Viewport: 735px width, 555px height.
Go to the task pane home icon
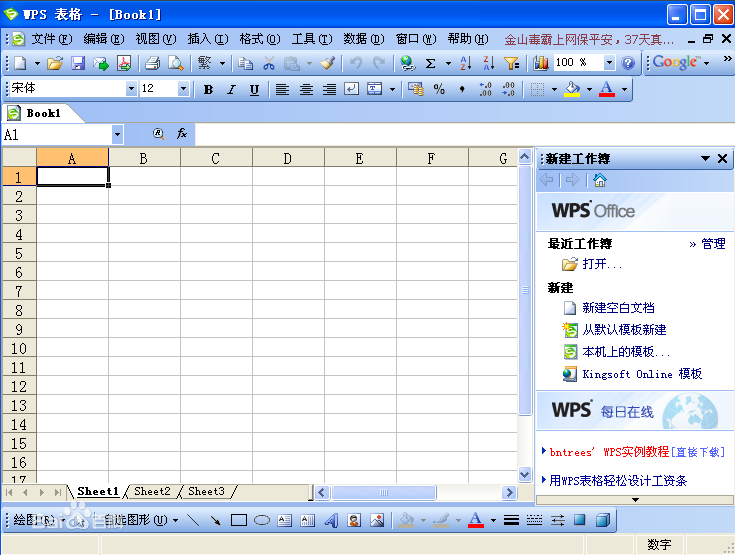click(x=600, y=180)
